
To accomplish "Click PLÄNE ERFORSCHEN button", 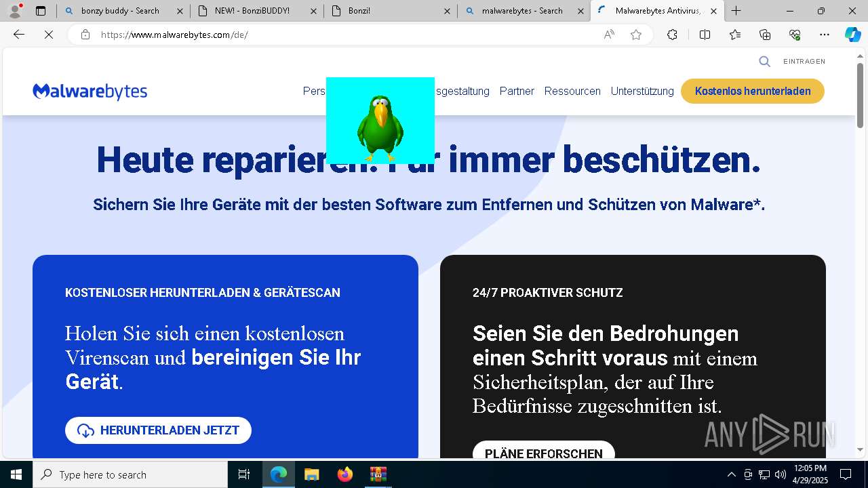I will pos(544,451).
